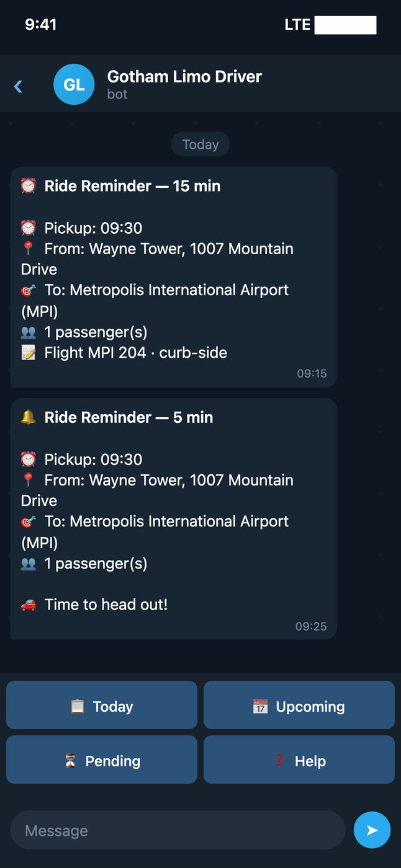This screenshot has width=401, height=868.
Task: Click red car icon near Time to head out
Action: (x=28, y=605)
